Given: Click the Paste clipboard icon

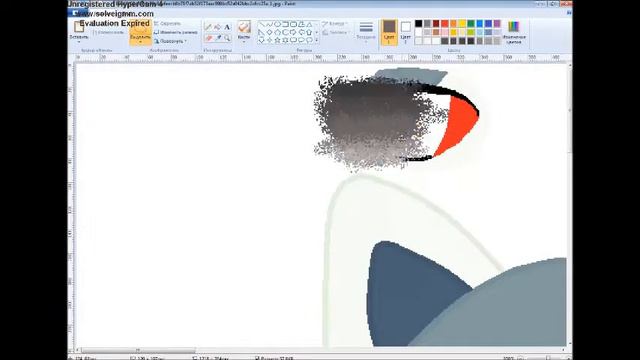Looking at the screenshot, I should pyautogui.click(x=79, y=27).
